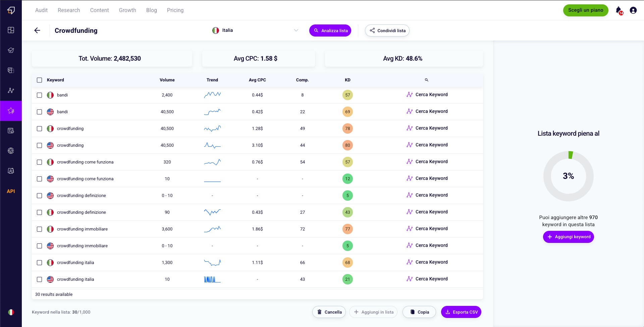Image resolution: width=644 pixels, height=327 pixels.
Task: Check crowdfunding italia row with KD 21
Action: pyautogui.click(x=40, y=279)
